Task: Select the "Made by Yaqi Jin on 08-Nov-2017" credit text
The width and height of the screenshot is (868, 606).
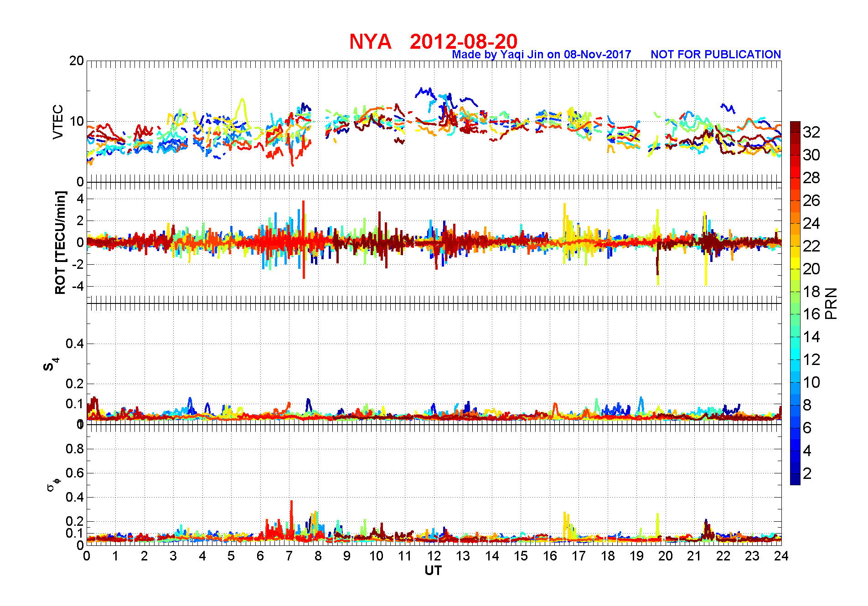Action: pyautogui.click(x=542, y=55)
